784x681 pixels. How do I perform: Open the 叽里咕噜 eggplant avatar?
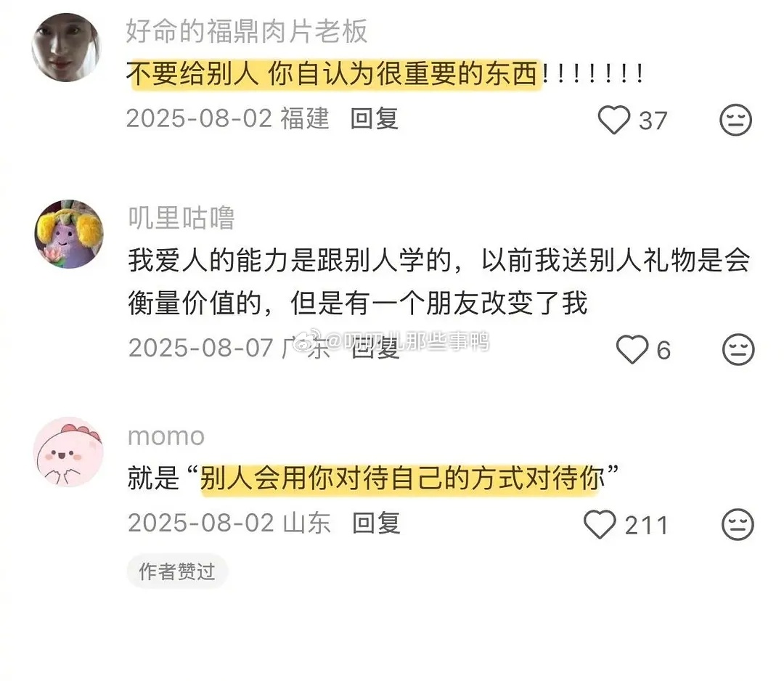point(68,234)
